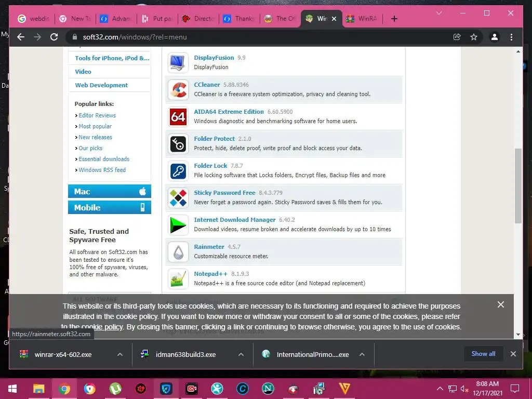Click the Folder Lock key icon
This screenshot has width=532, height=399.
pyautogui.click(x=178, y=171)
